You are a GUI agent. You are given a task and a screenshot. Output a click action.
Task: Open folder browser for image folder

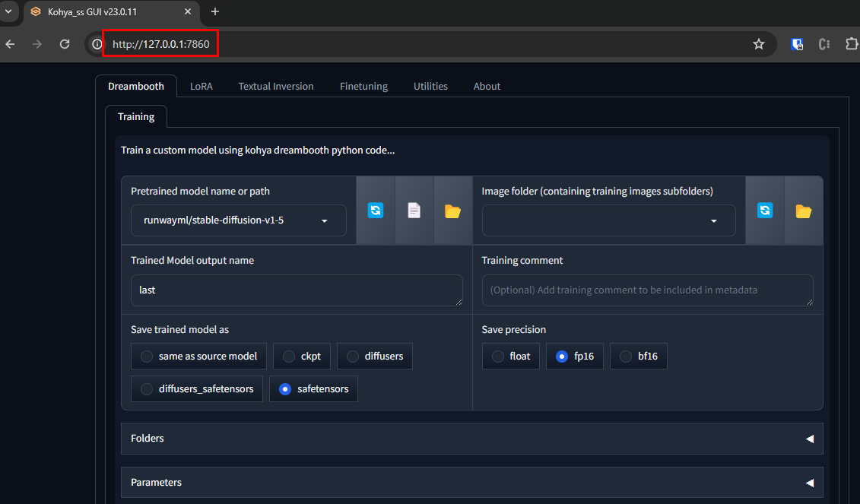click(804, 211)
